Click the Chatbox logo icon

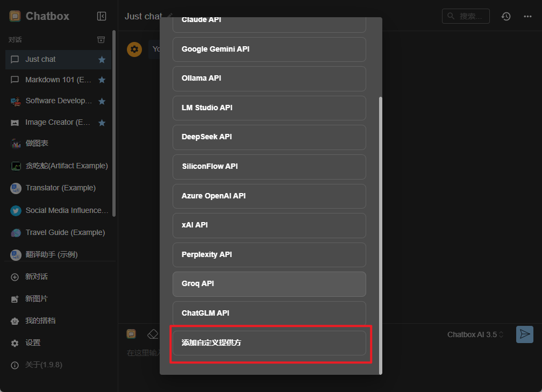15,16
